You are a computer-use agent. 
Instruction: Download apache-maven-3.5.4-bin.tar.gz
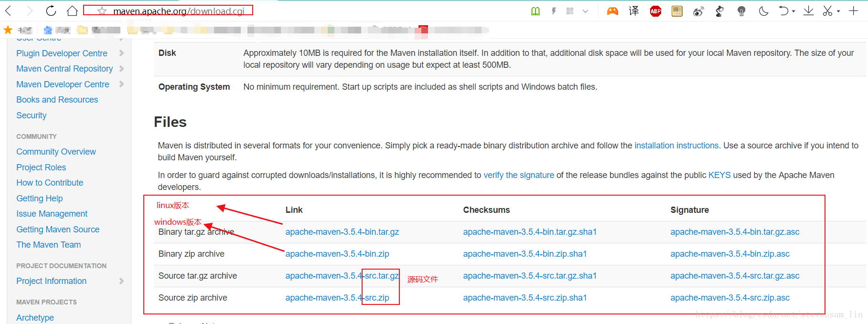click(x=342, y=232)
